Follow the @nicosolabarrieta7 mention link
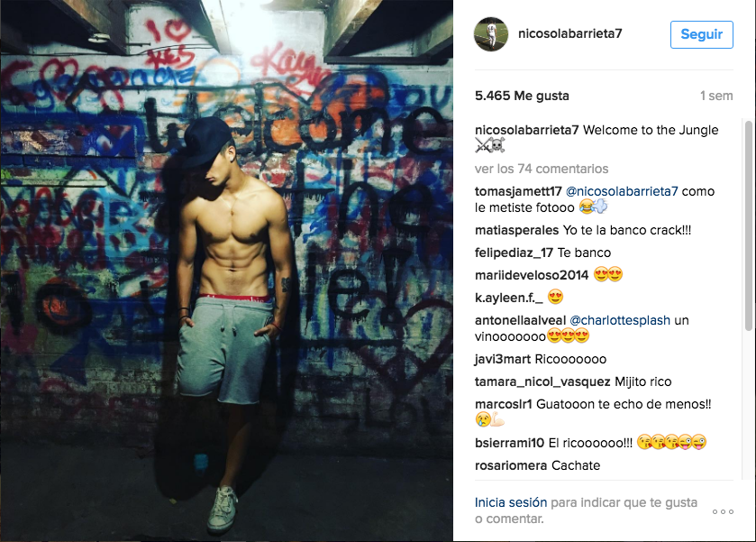Screen dimensions: 756x542 coord(622,191)
